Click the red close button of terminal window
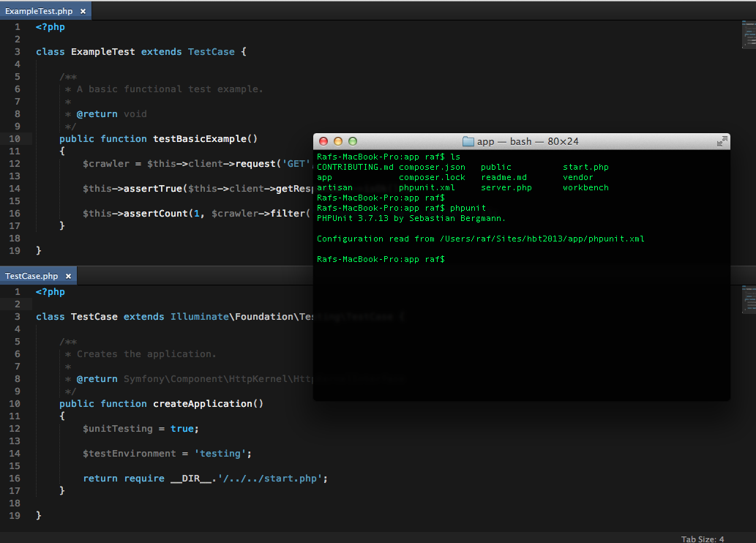The width and height of the screenshot is (756, 543). 323,141
